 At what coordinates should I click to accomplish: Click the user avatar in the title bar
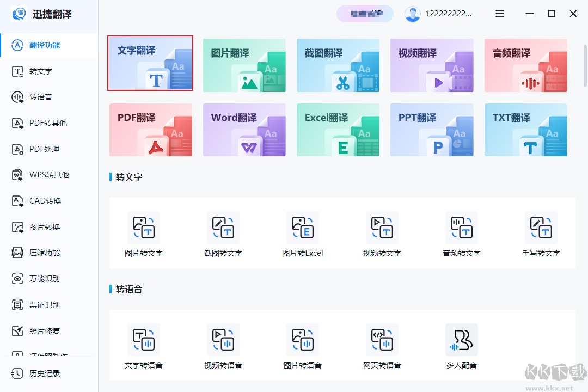413,14
